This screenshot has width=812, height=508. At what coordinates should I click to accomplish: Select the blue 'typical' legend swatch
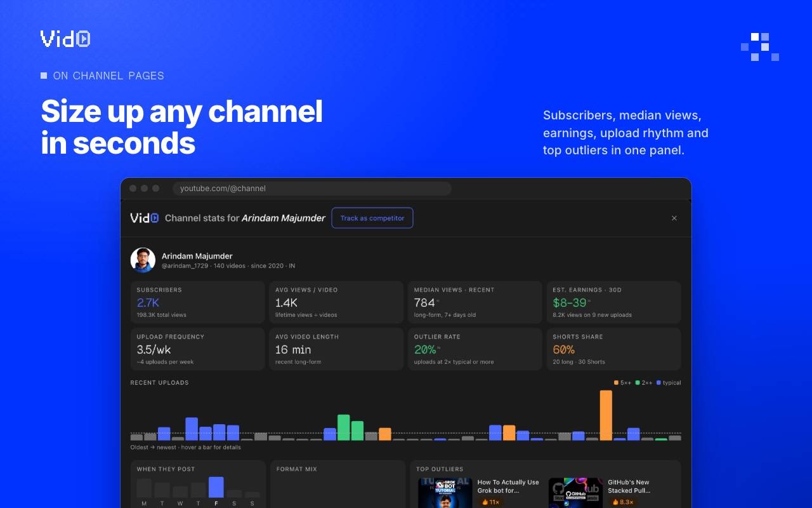659,383
